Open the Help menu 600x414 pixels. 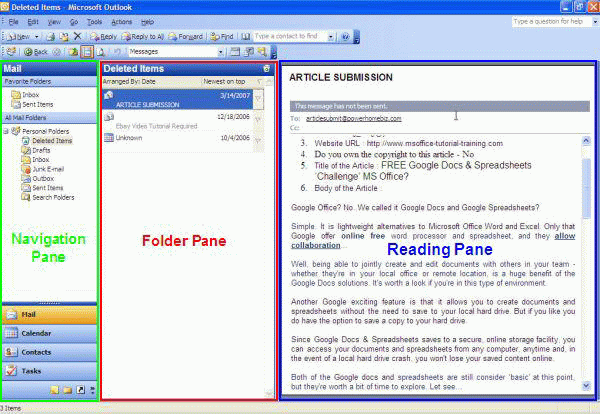tap(147, 22)
